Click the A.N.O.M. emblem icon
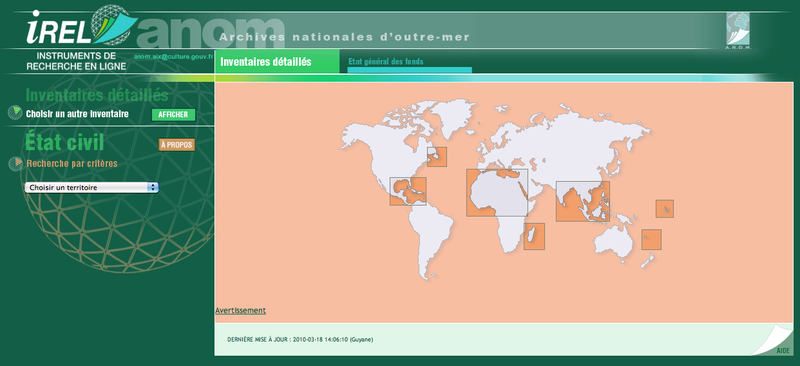This screenshot has width=800, height=366. [x=738, y=31]
